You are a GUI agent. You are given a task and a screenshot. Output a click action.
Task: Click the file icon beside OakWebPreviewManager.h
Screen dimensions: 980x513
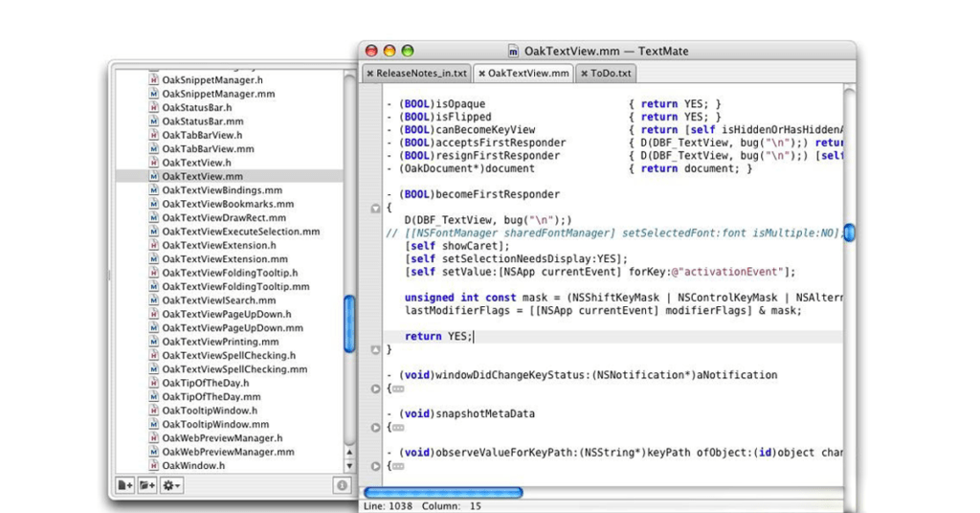pyautogui.click(x=153, y=437)
